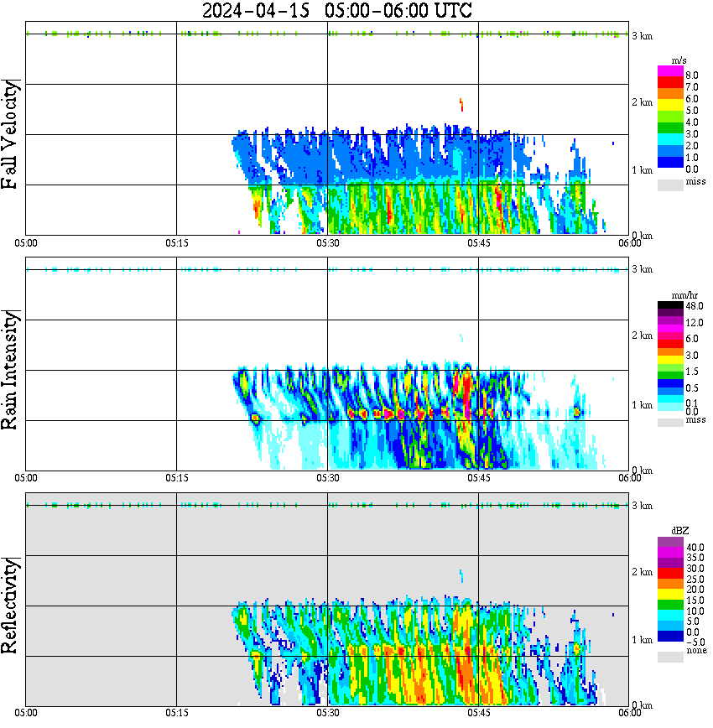Select gray miss swatch in mm/hr legend
Viewport: 713px width, 728px height.
[x=670, y=423]
